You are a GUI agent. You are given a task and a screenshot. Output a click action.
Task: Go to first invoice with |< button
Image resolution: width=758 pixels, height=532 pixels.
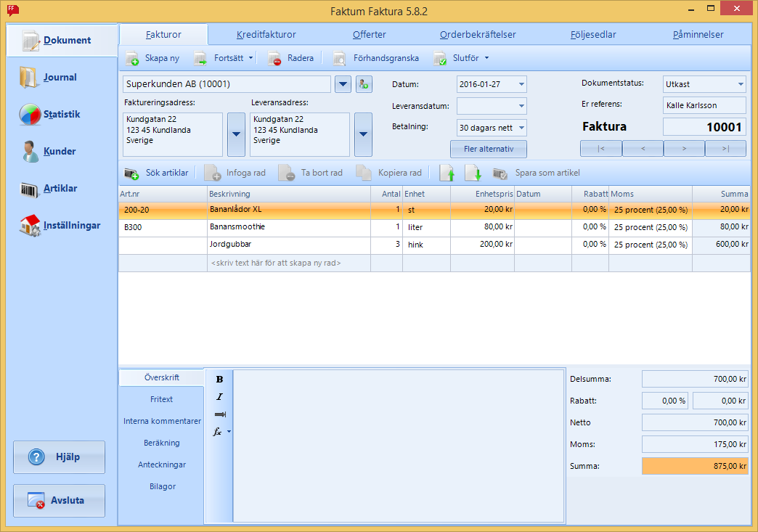601,148
